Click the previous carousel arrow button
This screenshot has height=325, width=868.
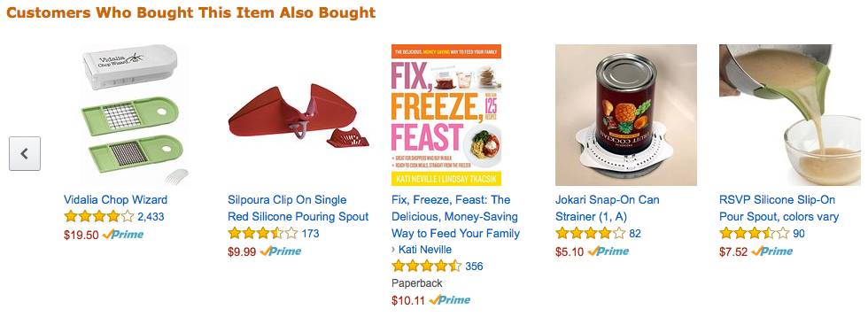(x=25, y=153)
